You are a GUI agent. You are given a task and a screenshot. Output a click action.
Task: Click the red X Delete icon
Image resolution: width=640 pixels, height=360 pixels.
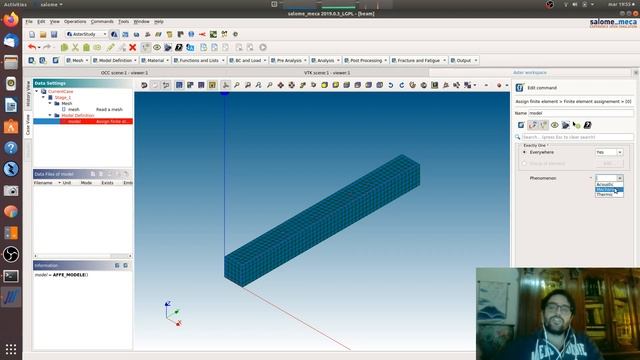[133, 47]
